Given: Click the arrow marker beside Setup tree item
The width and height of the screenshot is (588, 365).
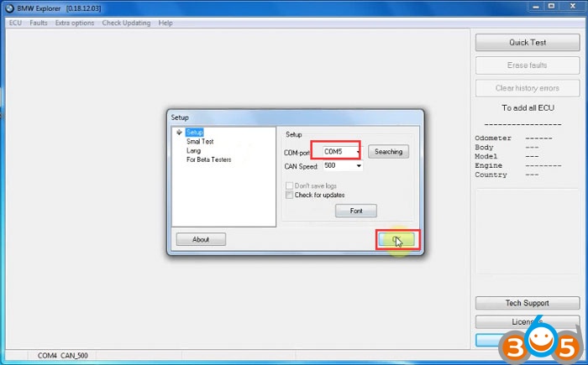Looking at the screenshot, I should point(179,133).
